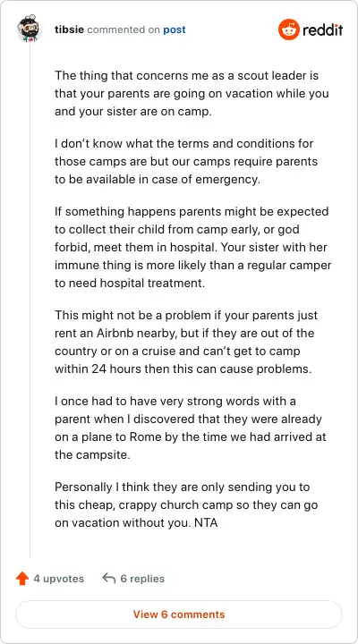This screenshot has height=644, width=358.
Task: Click the reply arrow icon
Action: coord(109,579)
